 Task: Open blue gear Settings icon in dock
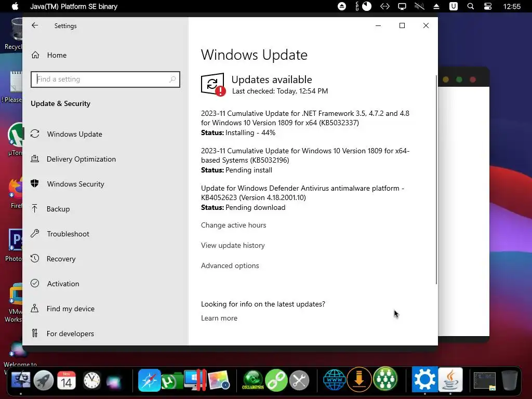tap(425, 380)
